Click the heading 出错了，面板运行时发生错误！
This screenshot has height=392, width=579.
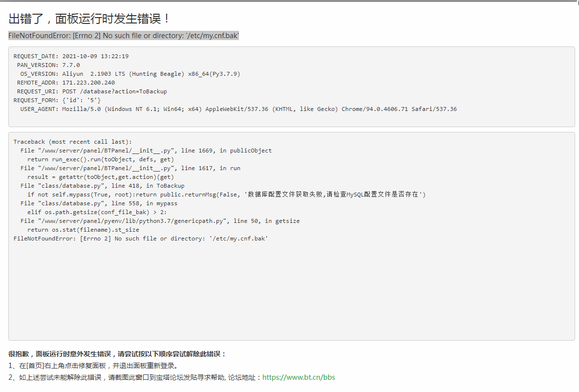pyautogui.click(x=89, y=19)
